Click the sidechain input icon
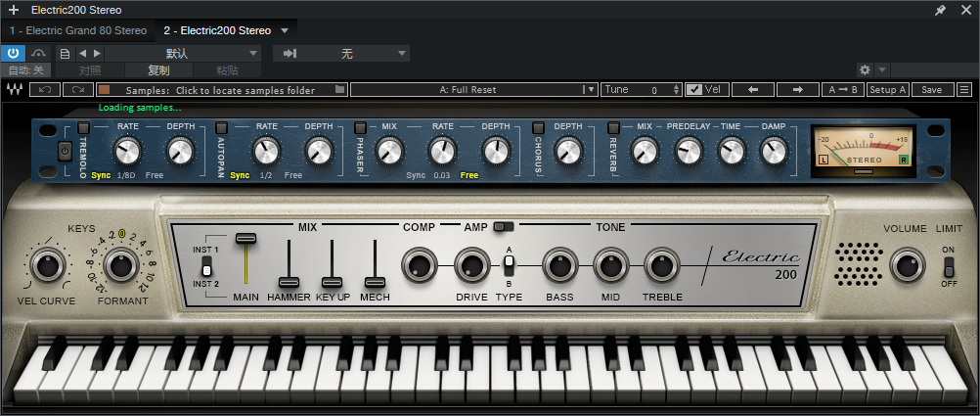 pyautogui.click(x=290, y=53)
